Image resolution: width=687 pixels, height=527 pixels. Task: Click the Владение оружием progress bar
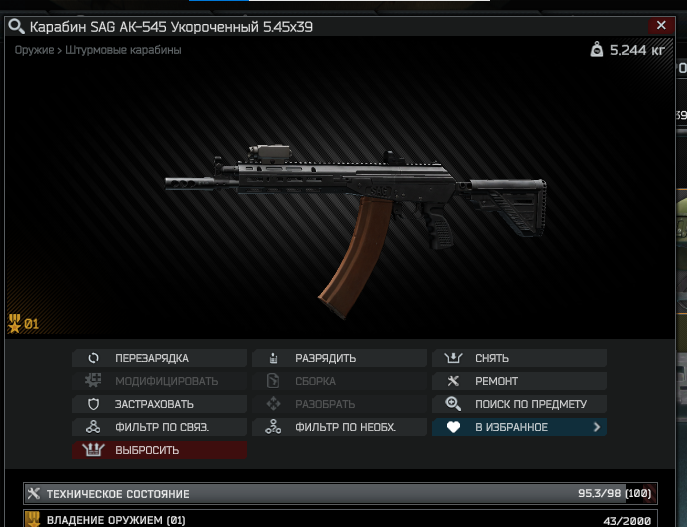[x=340, y=519]
